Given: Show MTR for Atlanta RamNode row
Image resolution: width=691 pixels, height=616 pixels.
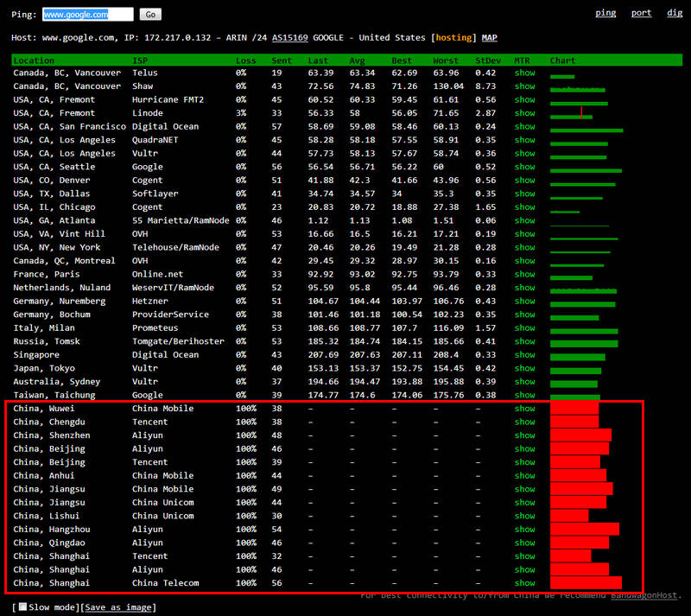Looking at the screenshot, I should point(524,221).
